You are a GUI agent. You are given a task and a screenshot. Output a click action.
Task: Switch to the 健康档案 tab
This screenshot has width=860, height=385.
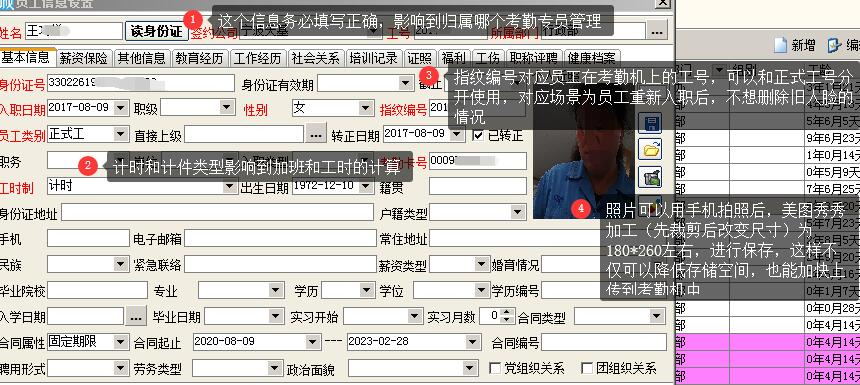point(591,58)
